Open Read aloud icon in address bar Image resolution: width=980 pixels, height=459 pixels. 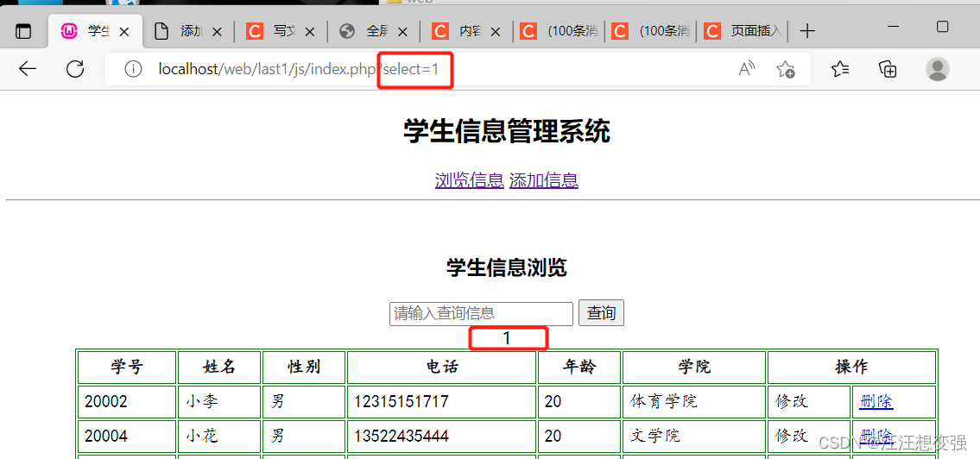coord(746,69)
